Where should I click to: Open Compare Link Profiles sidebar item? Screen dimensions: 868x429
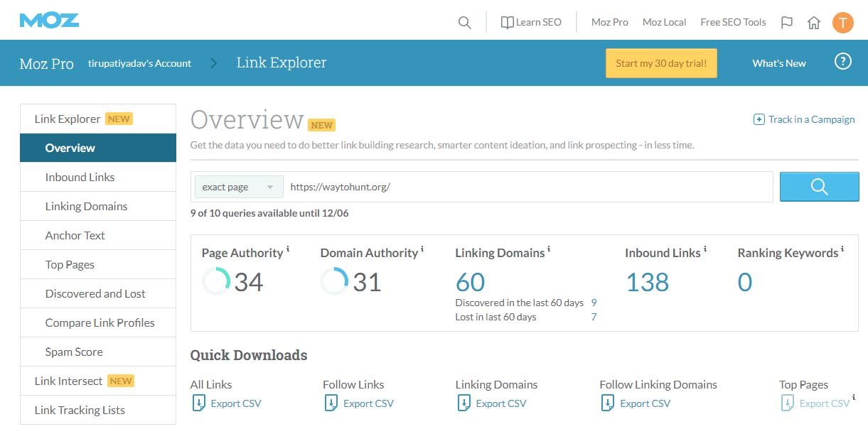click(x=98, y=322)
